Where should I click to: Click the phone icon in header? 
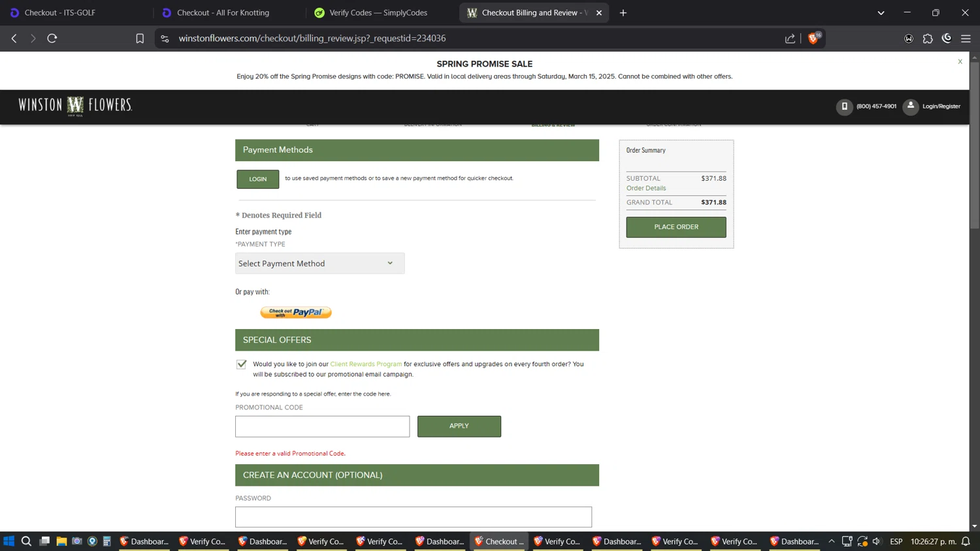click(x=844, y=106)
